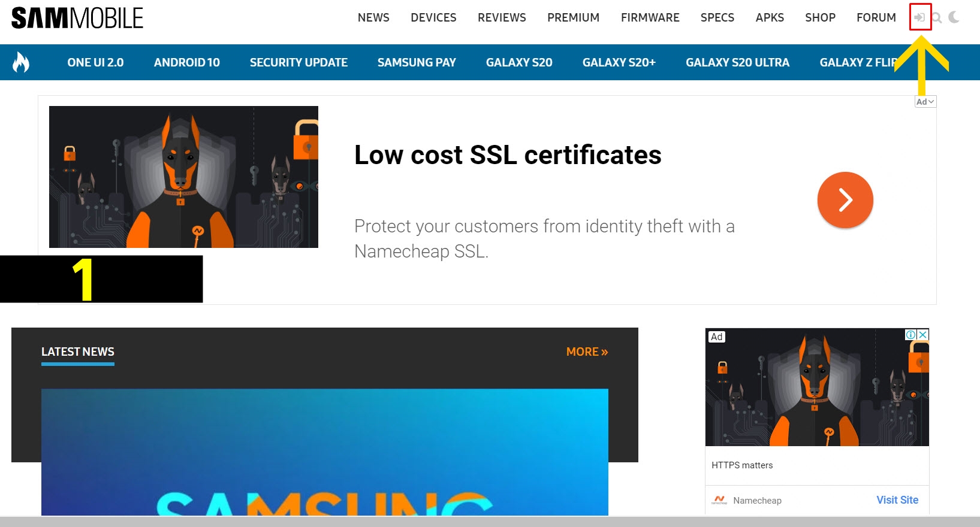Toggle dark mode moon icon
Viewport: 980px width, 527px height.
[x=954, y=17]
